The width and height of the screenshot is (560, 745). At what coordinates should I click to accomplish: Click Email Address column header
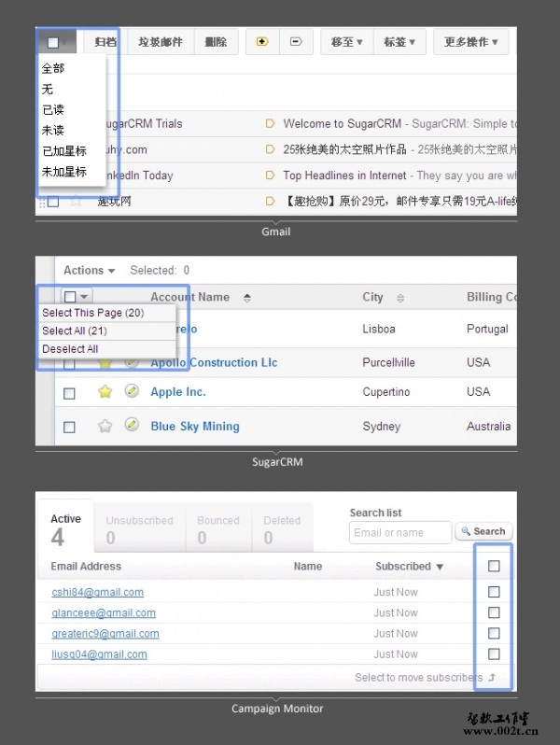pyautogui.click(x=86, y=567)
